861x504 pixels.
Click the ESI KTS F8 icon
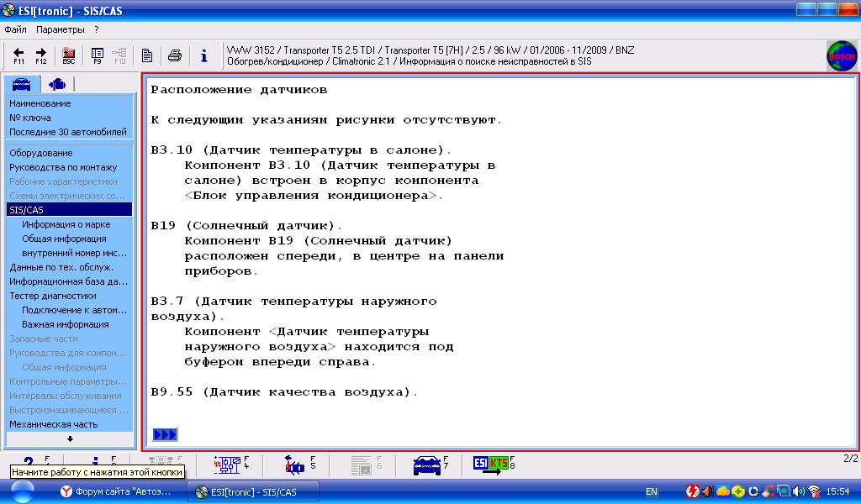pos(493,465)
